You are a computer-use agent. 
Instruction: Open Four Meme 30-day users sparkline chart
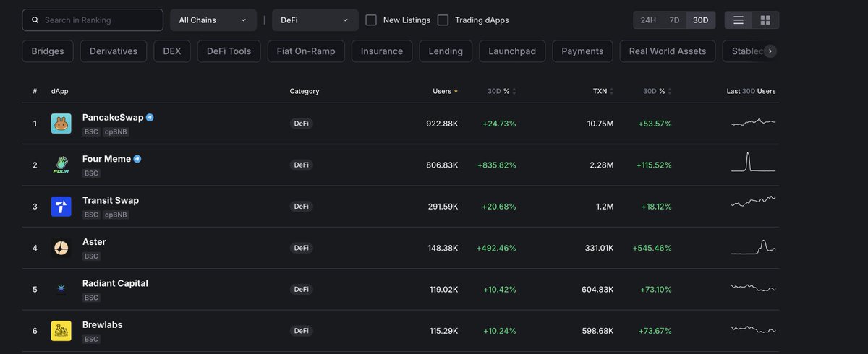pyautogui.click(x=753, y=162)
